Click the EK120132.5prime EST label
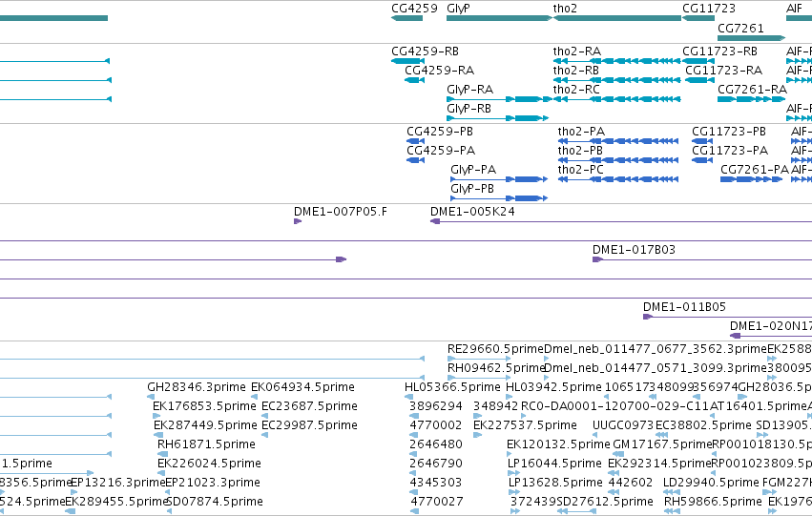The height and width of the screenshot is (516, 812). coord(558,444)
